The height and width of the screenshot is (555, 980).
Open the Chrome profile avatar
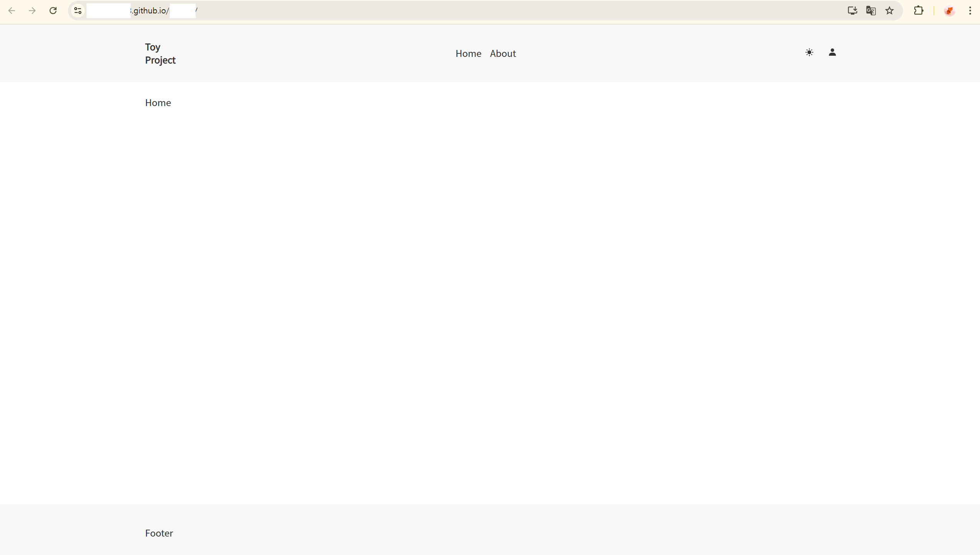click(949, 10)
